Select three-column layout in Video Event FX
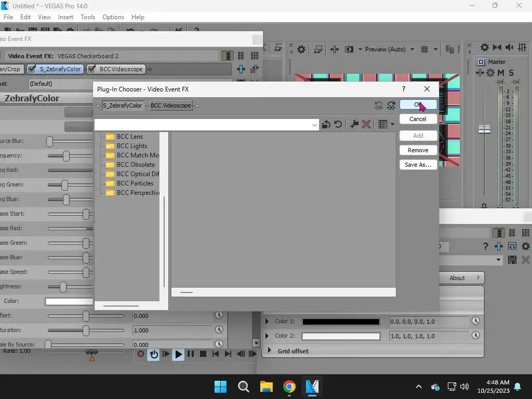This screenshot has height=399, width=532. click(x=255, y=56)
